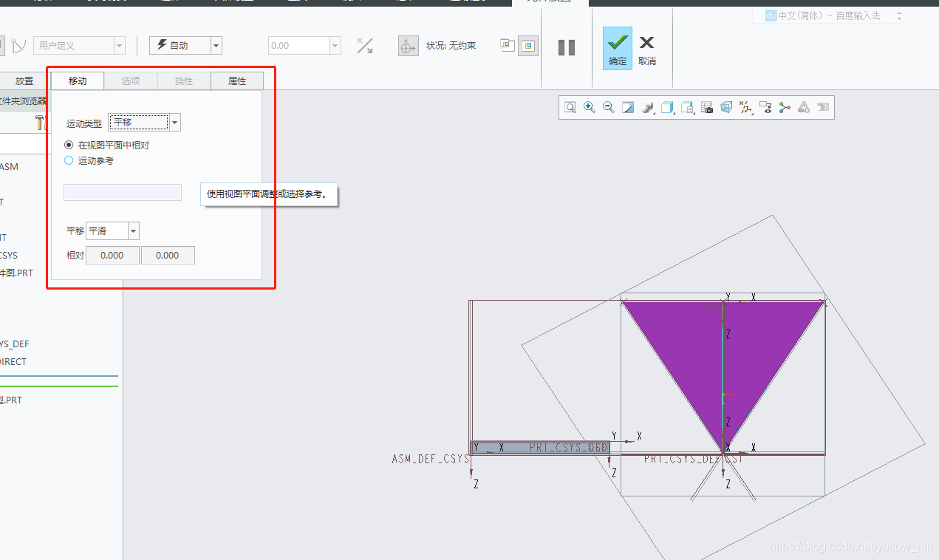Click the perspective view icon
Image resolution: width=939 pixels, height=560 pixels.
[x=726, y=108]
